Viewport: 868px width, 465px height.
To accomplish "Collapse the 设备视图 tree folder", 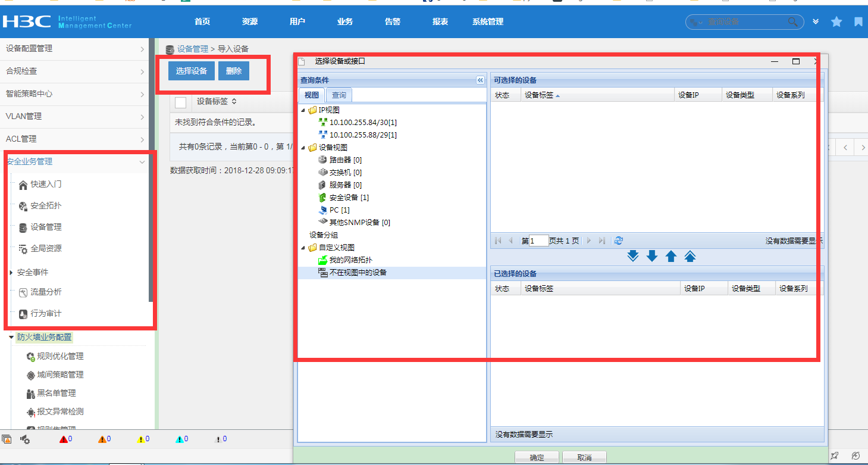I will pyautogui.click(x=304, y=148).
